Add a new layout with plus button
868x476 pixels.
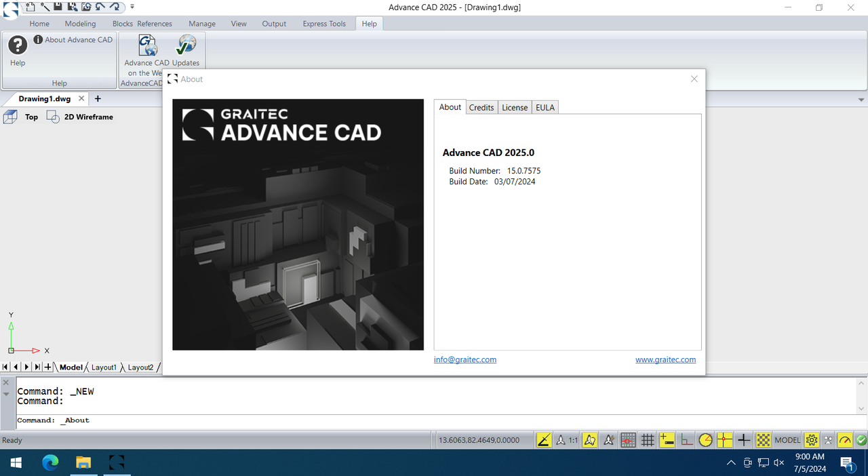click(x=47, y=367)
